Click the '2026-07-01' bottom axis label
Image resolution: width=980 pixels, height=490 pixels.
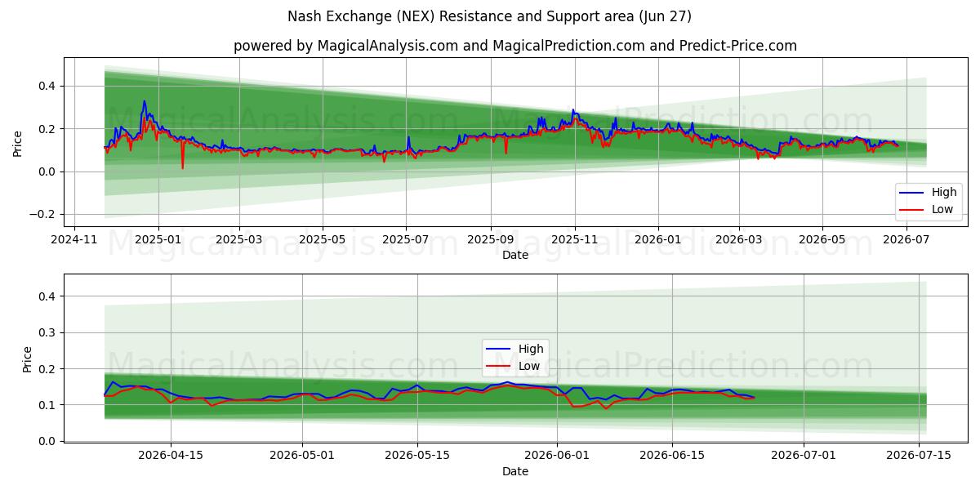(804, 456)
